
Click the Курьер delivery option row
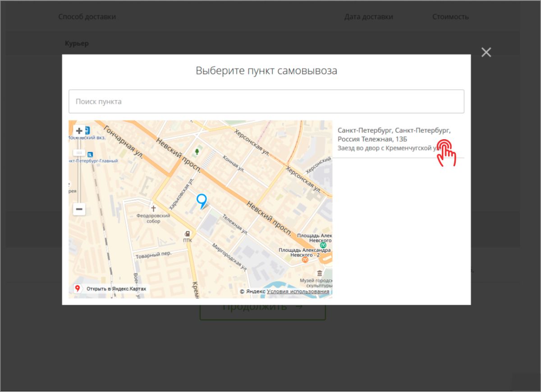coord(262,44)
